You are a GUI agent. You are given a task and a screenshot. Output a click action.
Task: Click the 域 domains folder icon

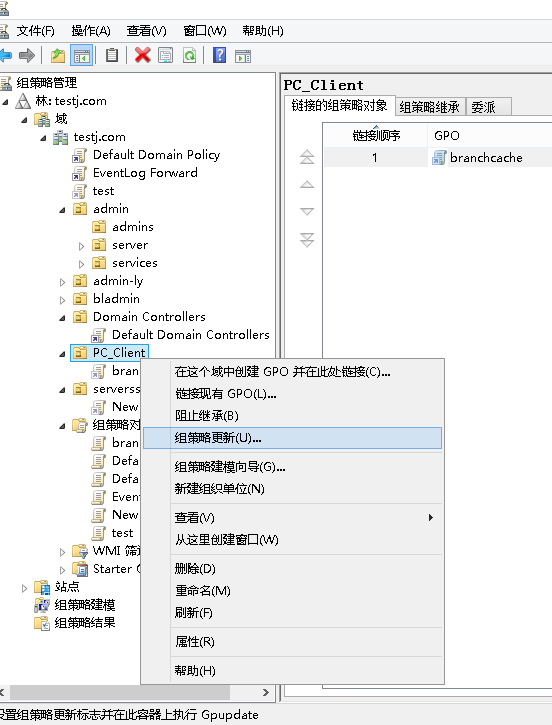pos(42,119)
